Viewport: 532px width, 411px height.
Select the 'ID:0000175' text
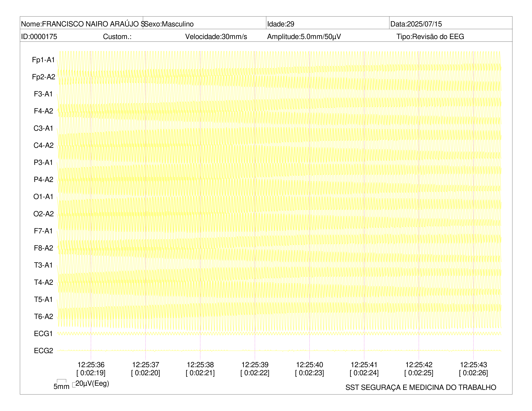pos(39,37)
